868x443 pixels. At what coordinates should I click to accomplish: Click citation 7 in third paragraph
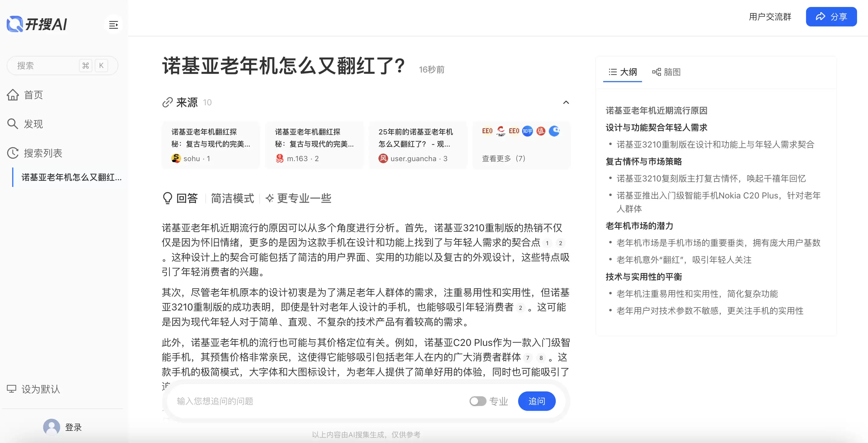[528, 358]
